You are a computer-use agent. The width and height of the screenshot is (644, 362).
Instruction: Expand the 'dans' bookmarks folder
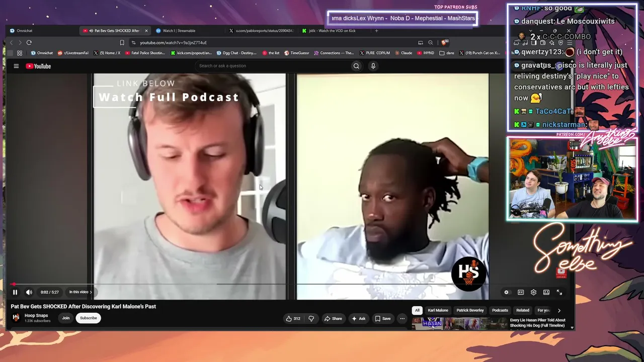click(x=447, y=53)
